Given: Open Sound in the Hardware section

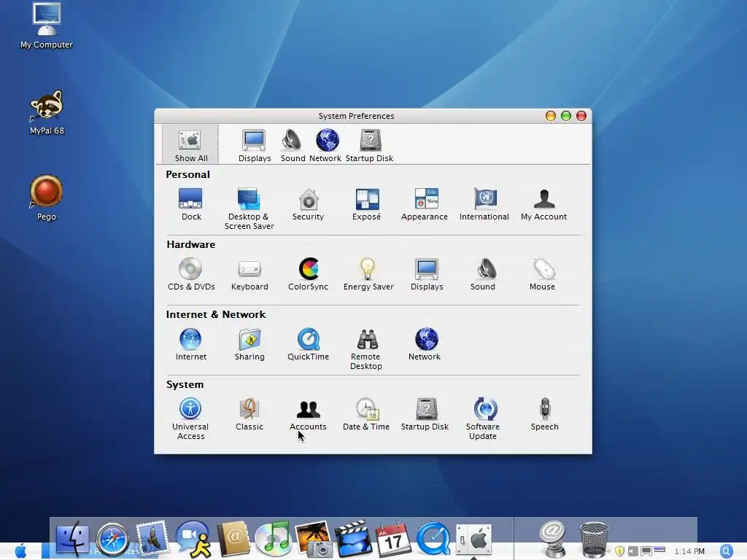Looking at the screenshot, I should (x=484, y=274).
